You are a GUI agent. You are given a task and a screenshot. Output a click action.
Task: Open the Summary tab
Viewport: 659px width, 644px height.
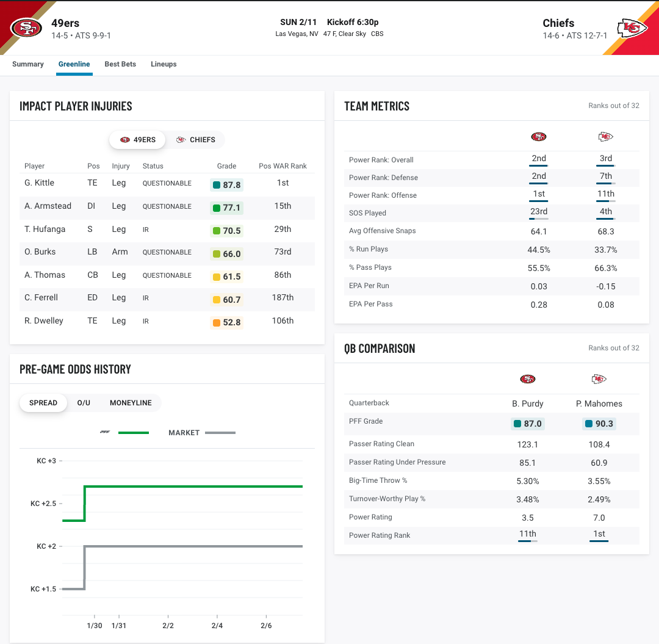coord(27,64)
